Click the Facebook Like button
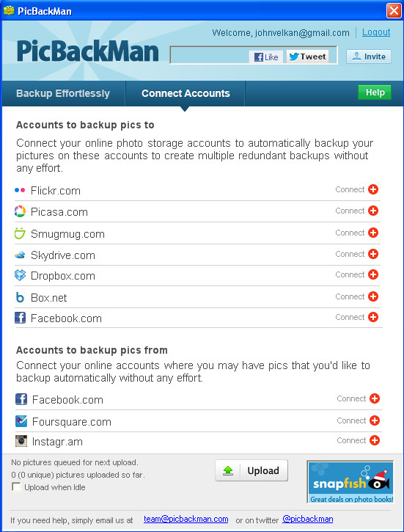This screenshot has height=532, width=404. [x=266, y=57]
